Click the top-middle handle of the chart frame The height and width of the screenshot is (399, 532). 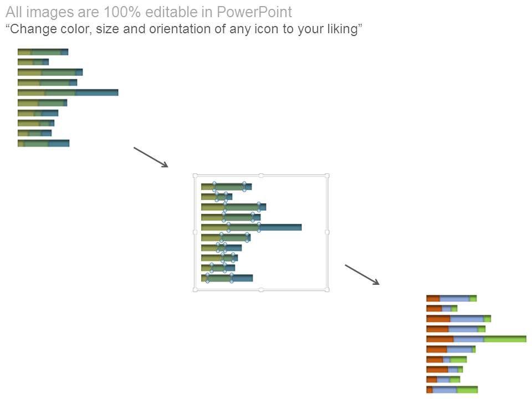[261, 176]
